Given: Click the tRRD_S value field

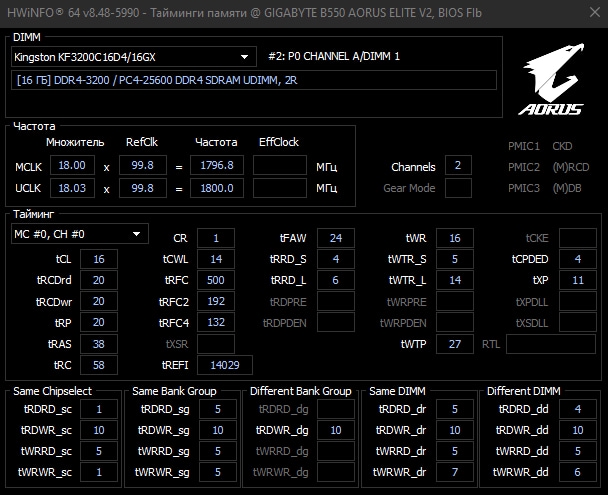Looking at the screenshot, I should coord(336,259).
